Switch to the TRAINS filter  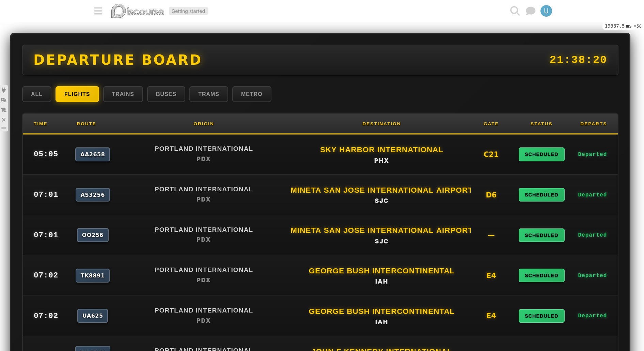[123, 94]
